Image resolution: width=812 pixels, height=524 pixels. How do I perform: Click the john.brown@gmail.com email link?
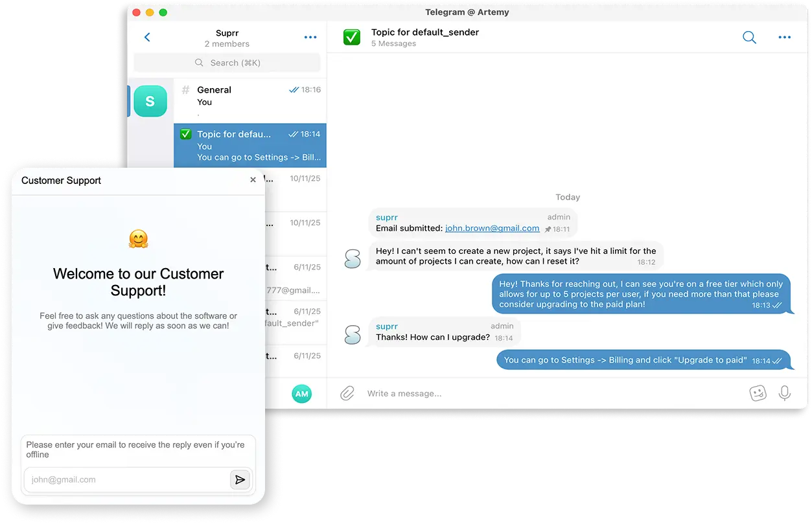point(492,228)
